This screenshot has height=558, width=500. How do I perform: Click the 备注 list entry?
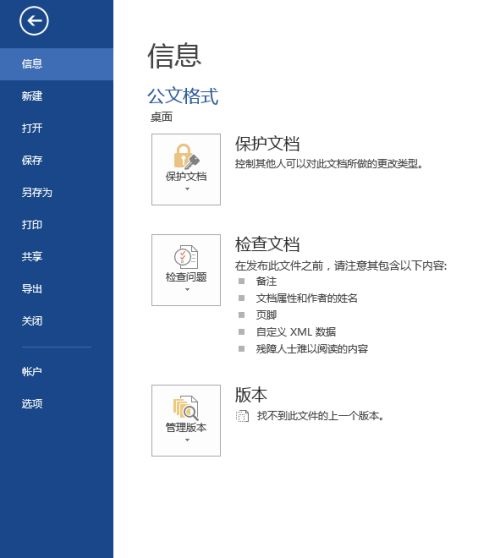click(266, 281)
